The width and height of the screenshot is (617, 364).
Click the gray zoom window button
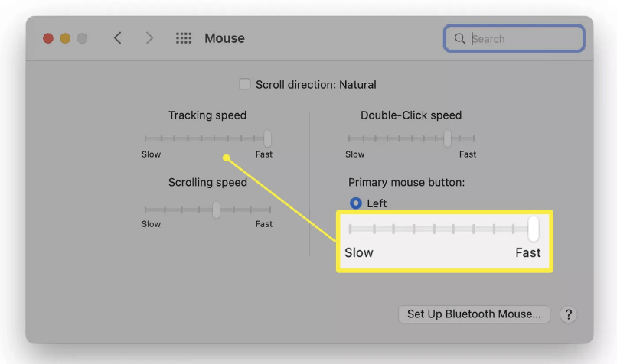pyautogui.click(x=82, y=38)
